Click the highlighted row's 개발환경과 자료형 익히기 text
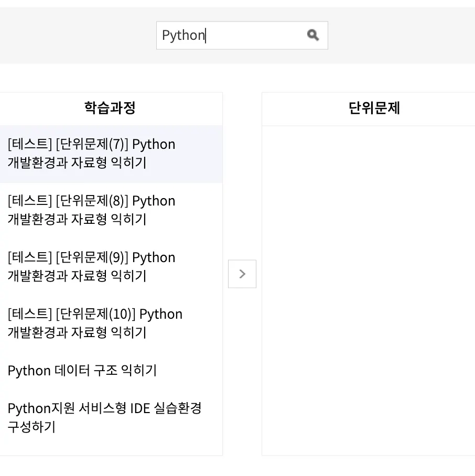 coord(77,163)
